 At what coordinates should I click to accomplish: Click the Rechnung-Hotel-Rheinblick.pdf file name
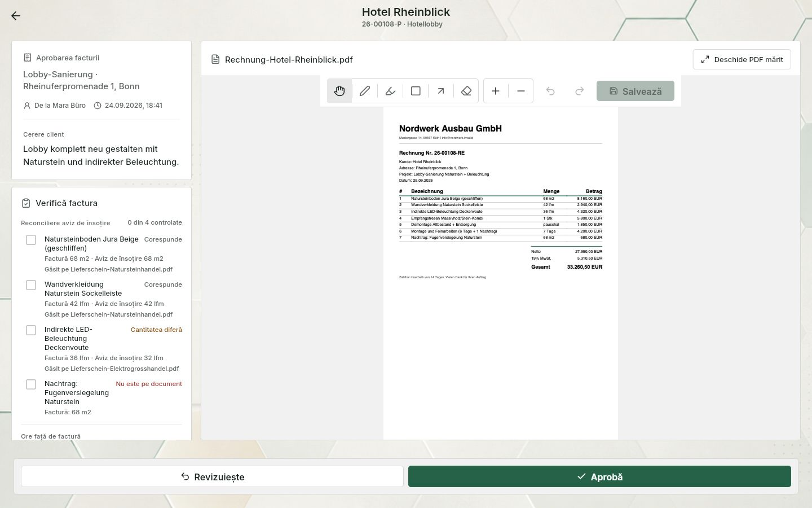click(x=289, y=59)
